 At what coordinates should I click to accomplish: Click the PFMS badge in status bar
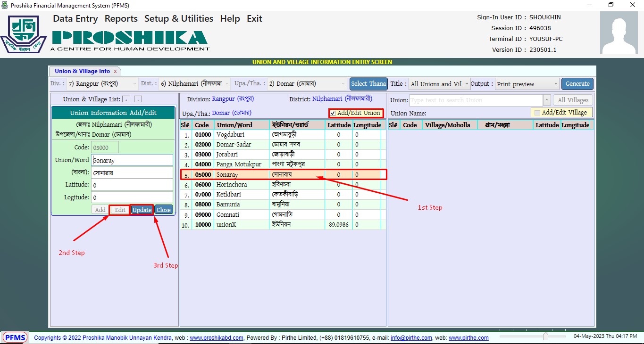point(16,337)
